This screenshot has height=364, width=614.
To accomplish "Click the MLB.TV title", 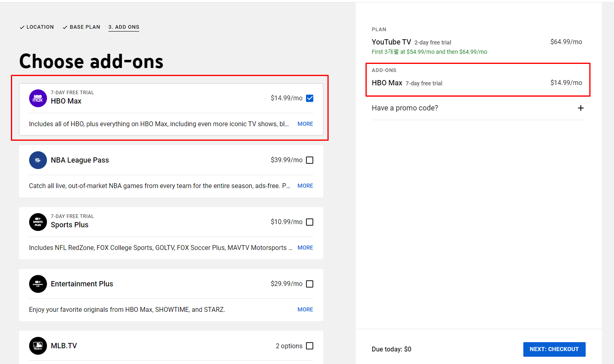I will tap(64, 346).
